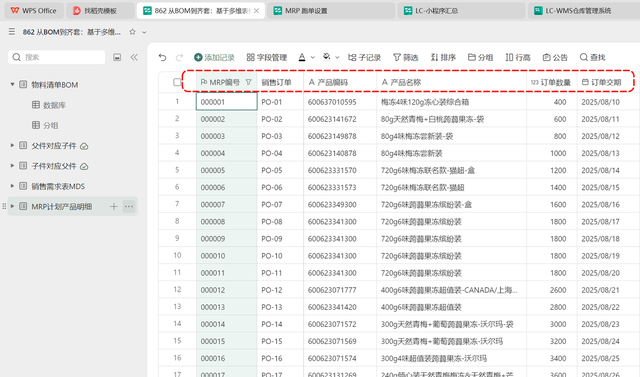
Task: Expand the MRP计划产品明细 tree node
Action: [12, 206]
